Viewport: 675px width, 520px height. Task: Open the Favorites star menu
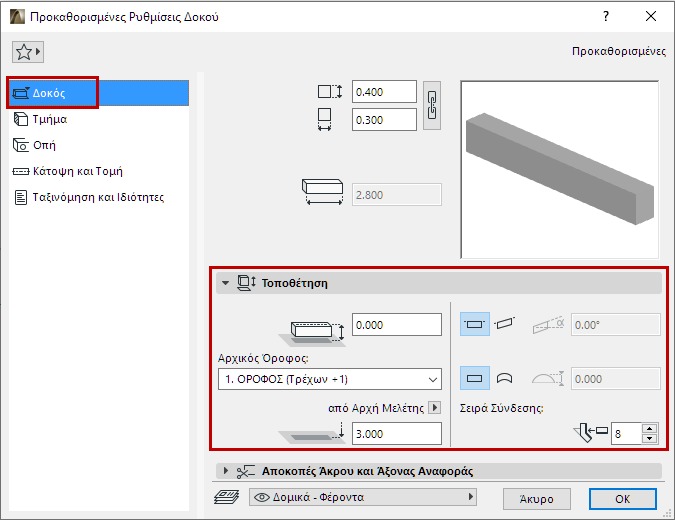point(28,52)
